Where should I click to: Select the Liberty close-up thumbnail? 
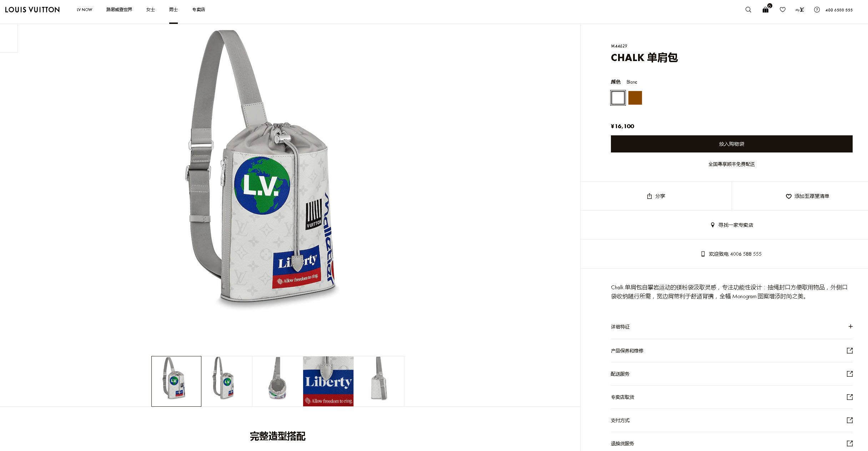(x=328, y=381)
